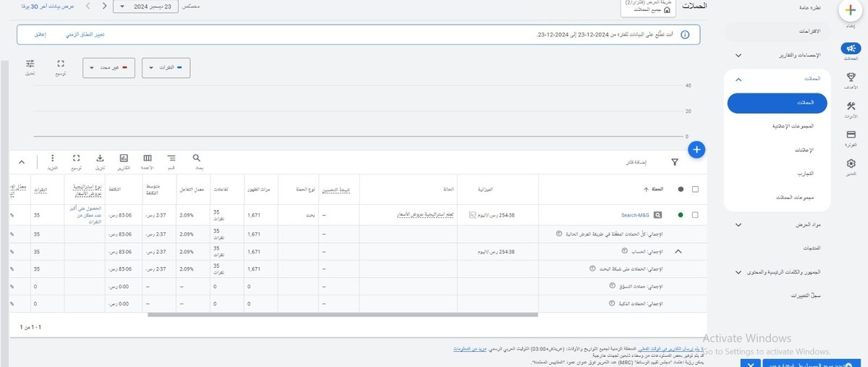Click search campaign type icon beside Search-M&G
Image resolution: width=868 pixels, height=367 pixels.
pyautogui.click(x=658, y=215)
